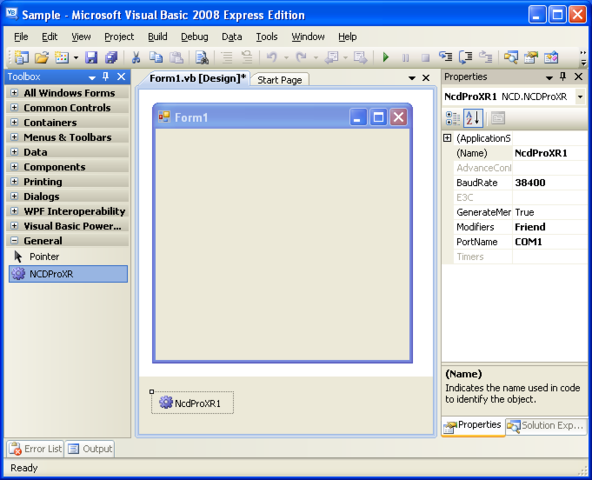Open the object selector dropdown in Properties
592x480 pixels.
[x=580, y=97]
